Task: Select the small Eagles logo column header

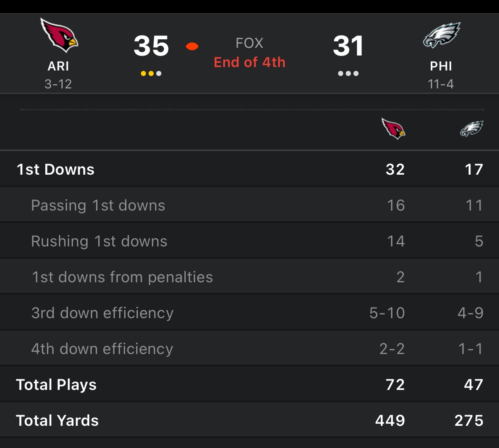Action: click(472, 128)
